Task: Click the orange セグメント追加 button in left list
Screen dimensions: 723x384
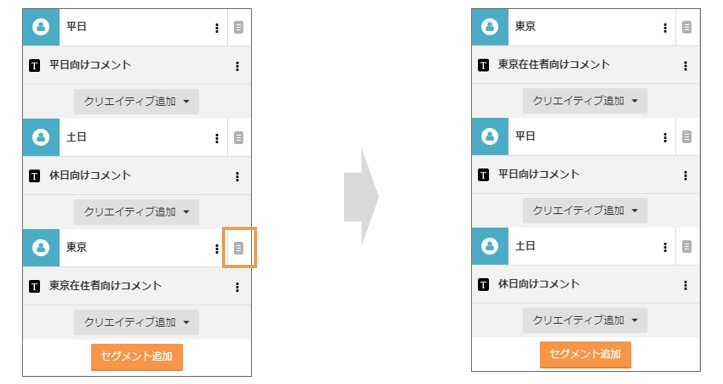Action: pyautogui.click(x=137, y=356)
